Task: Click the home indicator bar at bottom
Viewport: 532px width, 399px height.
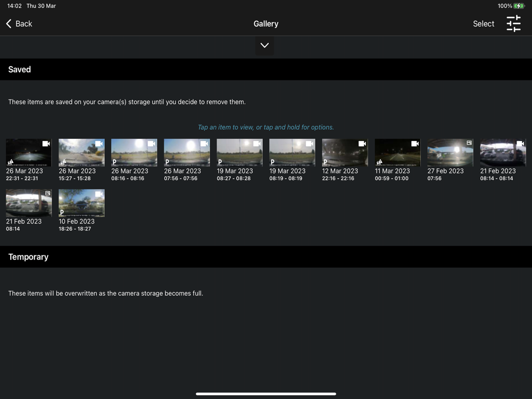Action: [266, 394]
